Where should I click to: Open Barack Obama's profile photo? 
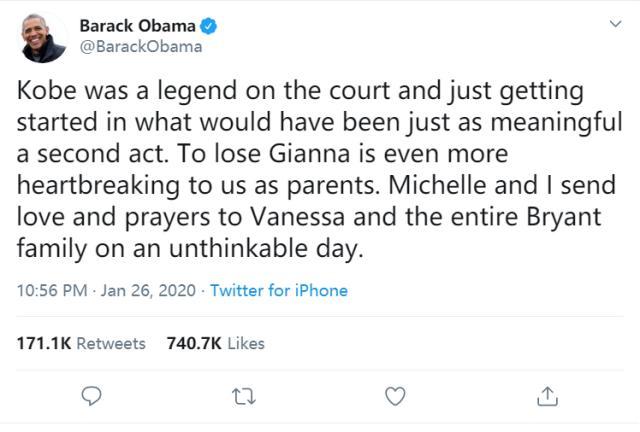click(x=40, y=37)
